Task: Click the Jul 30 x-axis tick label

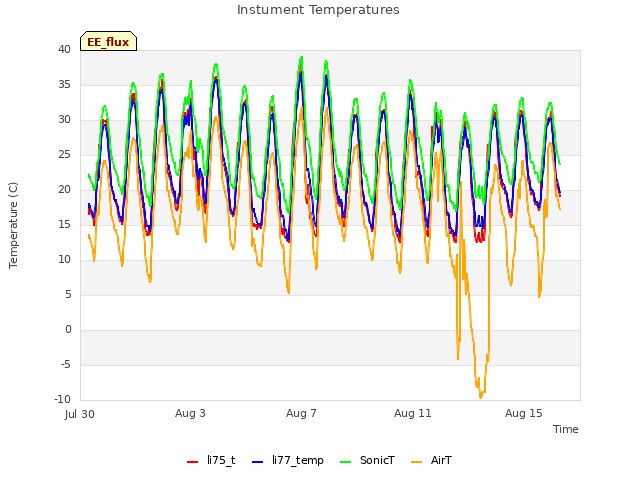Action: click(x=80, y=414)
